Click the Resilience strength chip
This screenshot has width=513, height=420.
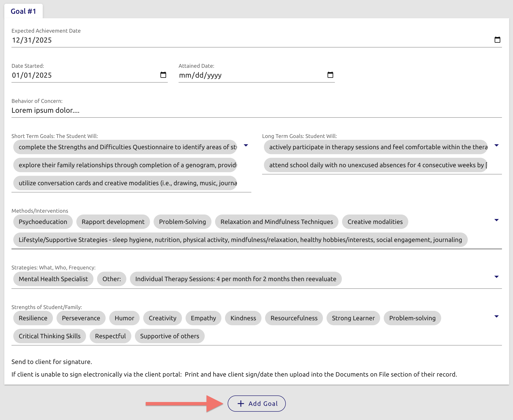(33, 318)
